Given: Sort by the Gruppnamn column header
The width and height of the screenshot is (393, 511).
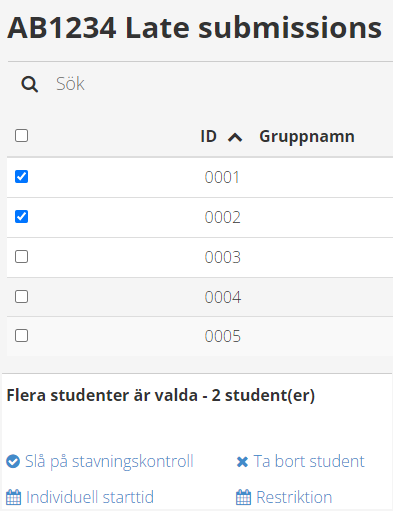Looking at the screenshot, I should (307, 137).
